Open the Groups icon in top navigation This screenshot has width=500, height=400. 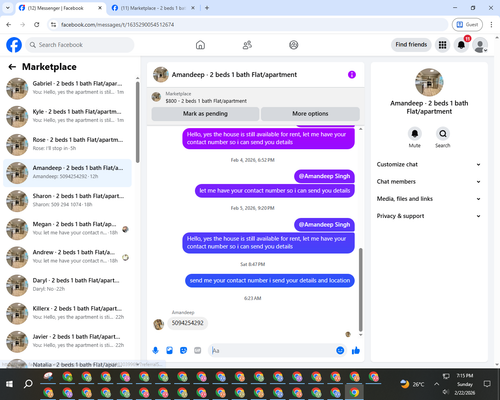[x=294, y=45]
